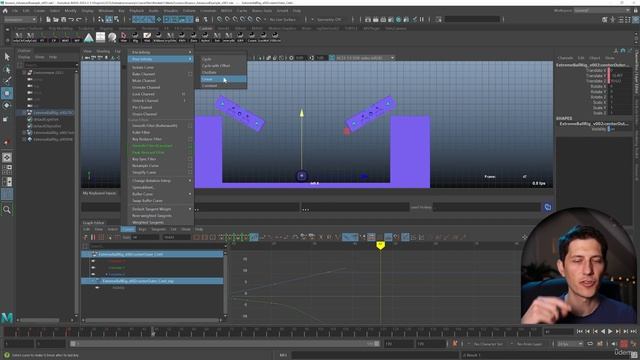Screen dimensions: 640x360
Task: Open Default Tangent Weight submenu
Action: [160, 209]
